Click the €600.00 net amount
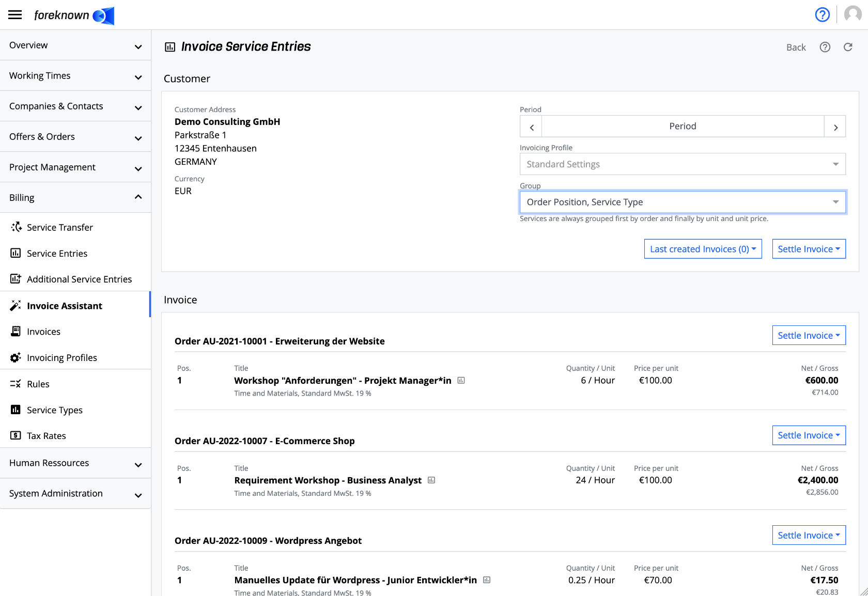Image resolution: width=868 pixels, height=596 pixels. click(x=822, y=381)
